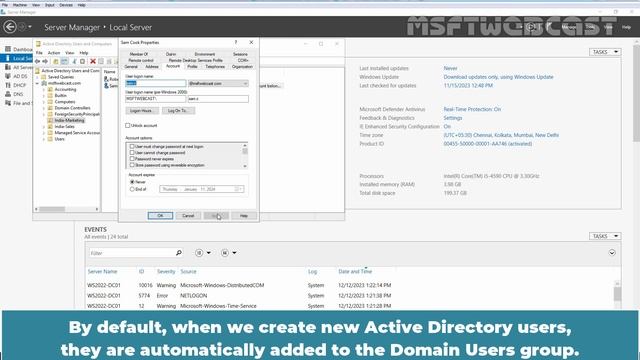
Task: Select the DHCP sidebar icon
Action: tap(8, 85)
